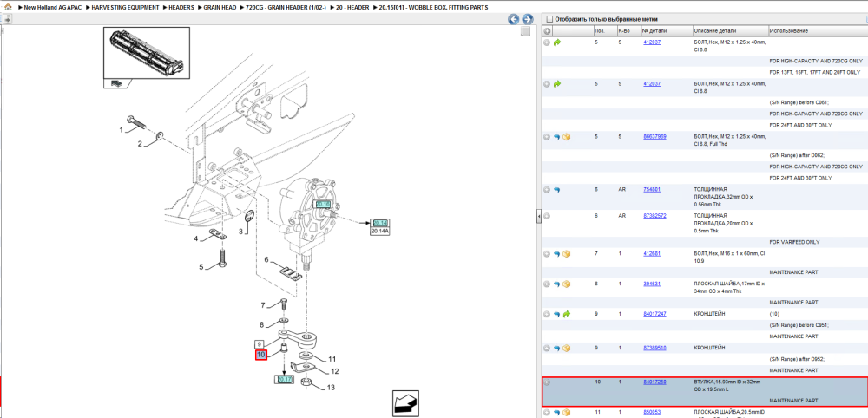The image size is (868, 418).
Task: Click box icon for part 87389510
Action: (567, 349)
